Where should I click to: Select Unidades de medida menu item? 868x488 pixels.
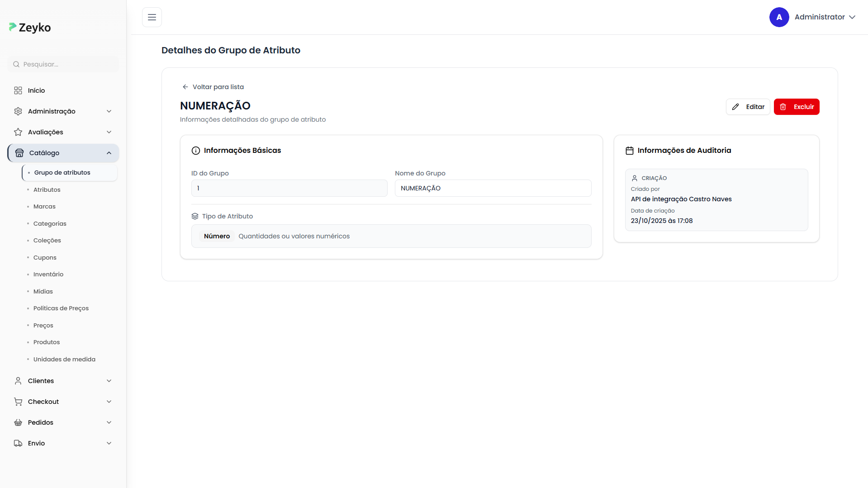point(64,359)
